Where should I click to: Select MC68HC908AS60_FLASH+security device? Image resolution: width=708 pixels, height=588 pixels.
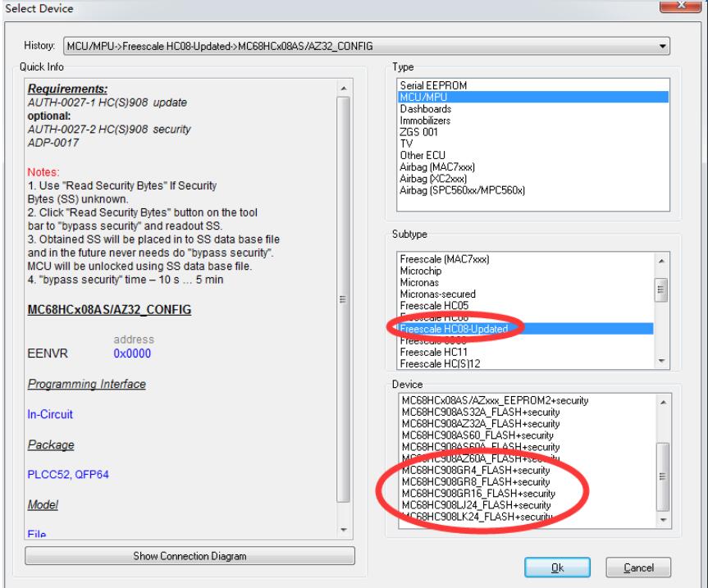(x=528, y=435)
